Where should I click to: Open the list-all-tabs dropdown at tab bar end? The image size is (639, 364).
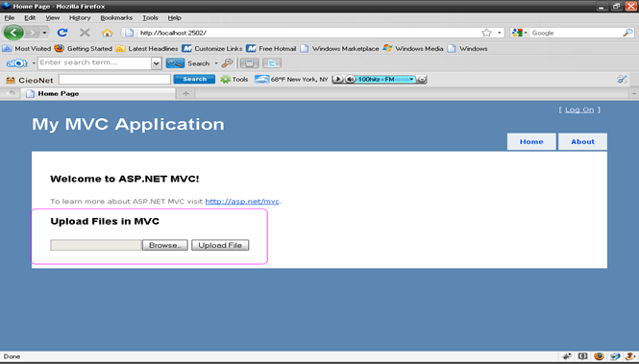coord(634,94)
